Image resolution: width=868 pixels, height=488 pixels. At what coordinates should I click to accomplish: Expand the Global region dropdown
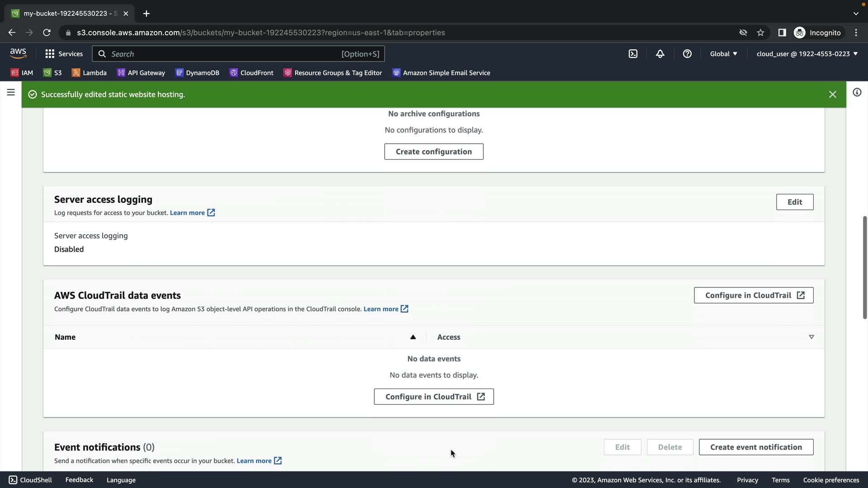click(x=723, y=54)
